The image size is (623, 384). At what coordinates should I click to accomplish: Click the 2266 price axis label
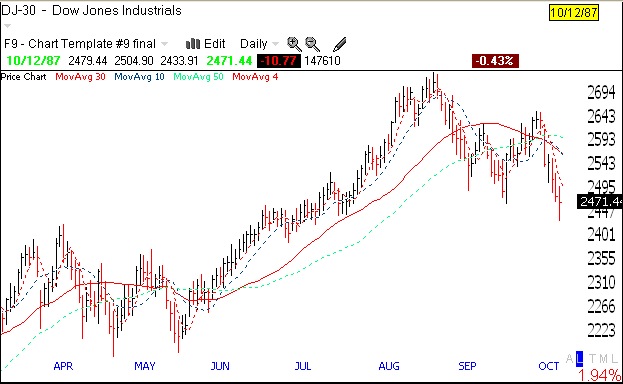[x=601, y=306]
